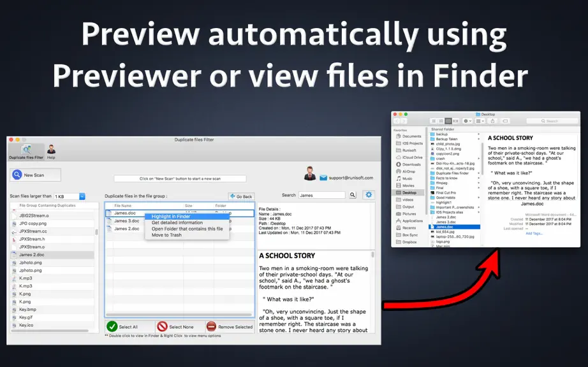Choose Get detailed Information menu entry

point(187,222)
